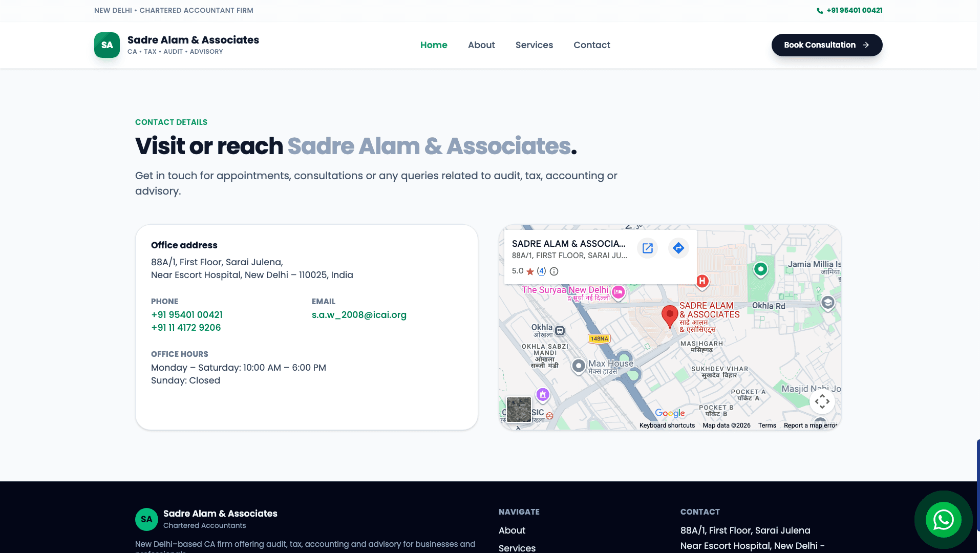Go to Home in navigation

pos(434,45)
